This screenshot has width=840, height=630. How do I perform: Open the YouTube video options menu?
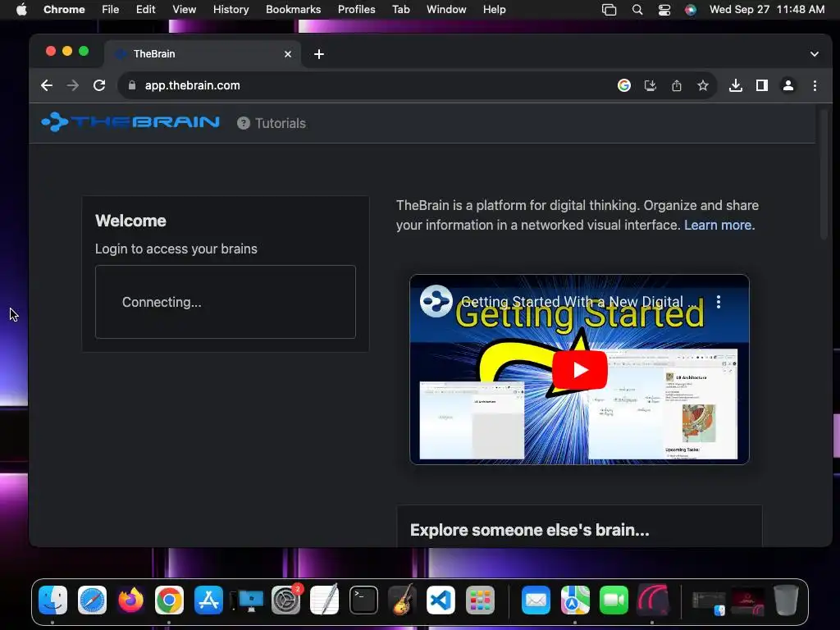pyautogui.click(x=719, y=302)
